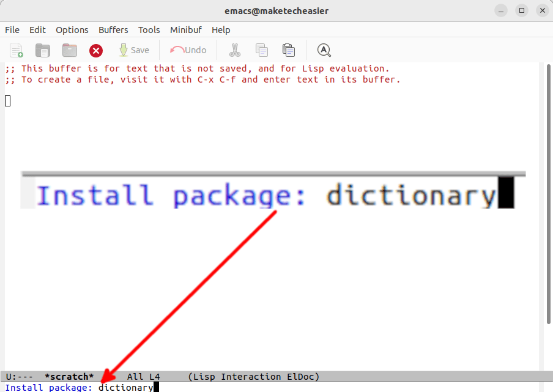The image size is (553, 392).
Task: Open the Tools menu
Action: tap(149, 29)
